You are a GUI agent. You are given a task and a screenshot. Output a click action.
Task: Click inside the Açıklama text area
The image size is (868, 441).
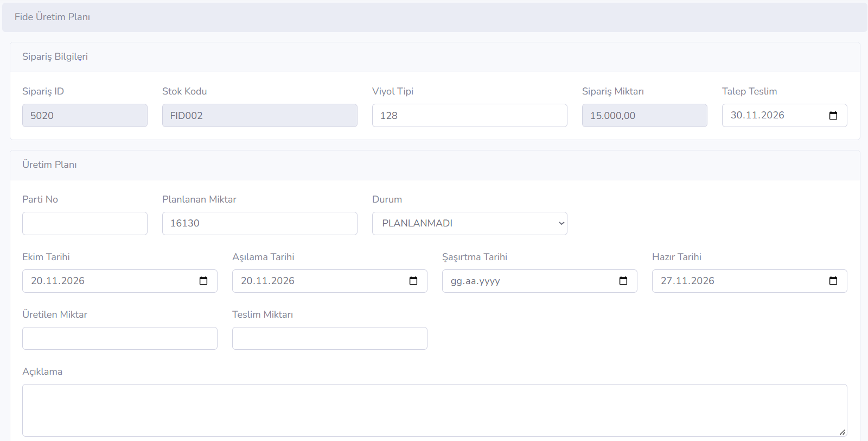[435, 410]
